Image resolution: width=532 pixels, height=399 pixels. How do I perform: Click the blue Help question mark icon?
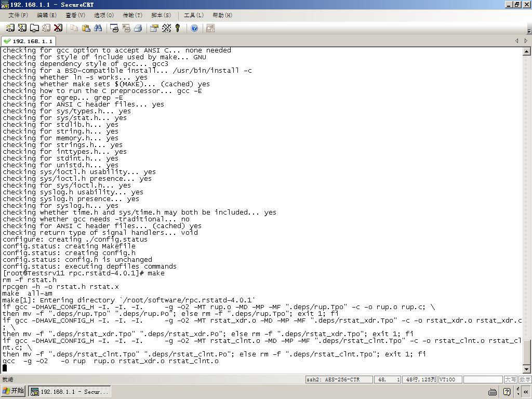194,28
